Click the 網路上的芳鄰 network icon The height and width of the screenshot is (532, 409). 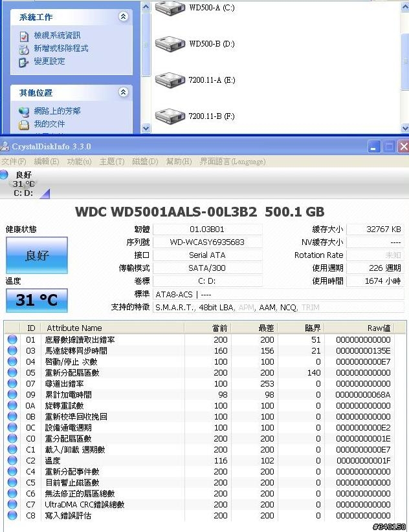tap(24, 112)
